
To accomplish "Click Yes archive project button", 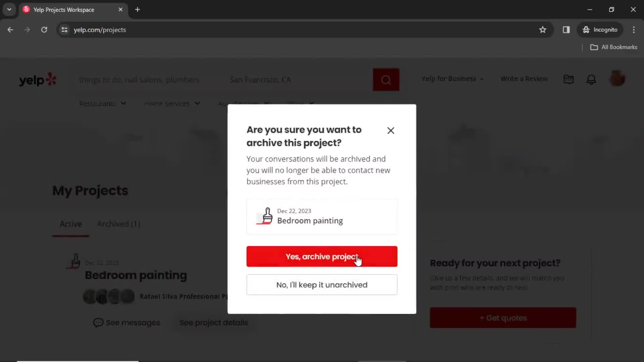I will [322, 256].
